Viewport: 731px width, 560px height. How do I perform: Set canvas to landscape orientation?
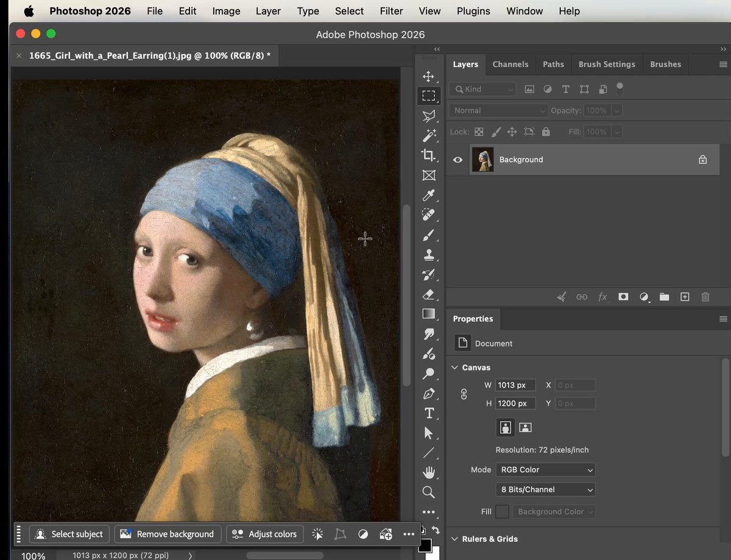[525, 427]
